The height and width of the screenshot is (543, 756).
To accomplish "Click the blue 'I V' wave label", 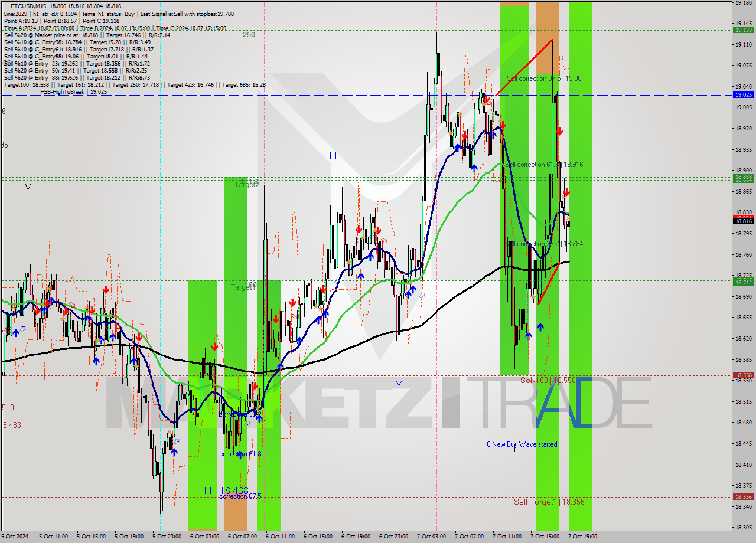I will tap(396, 383).
